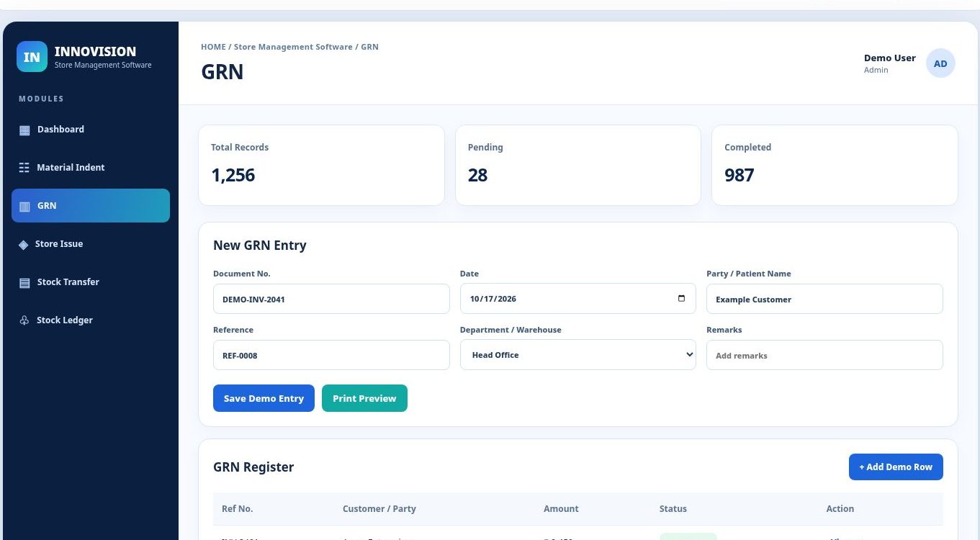The image size is (980, 540).
Task: Click the Customer / Party column header
Action: 379,508
